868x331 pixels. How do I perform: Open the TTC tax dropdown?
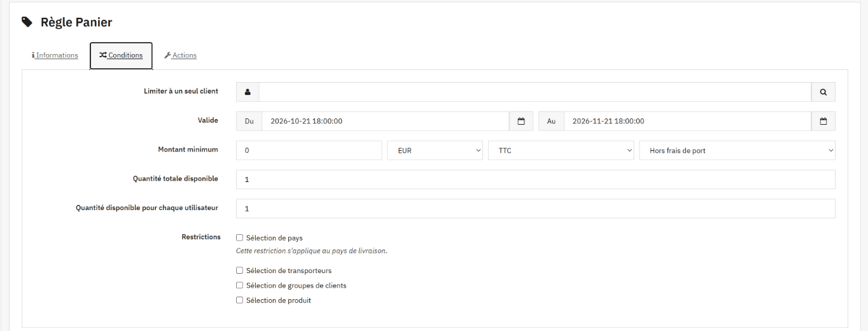(562, 150)
